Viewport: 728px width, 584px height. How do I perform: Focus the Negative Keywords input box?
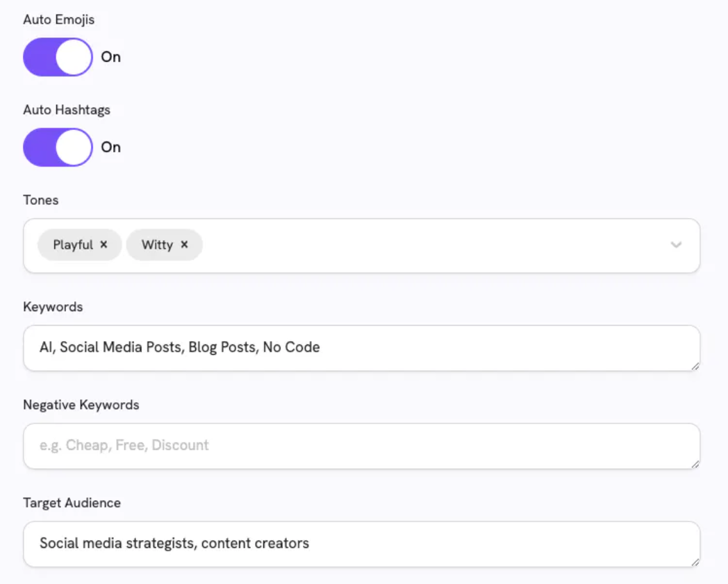coord(362,446)
